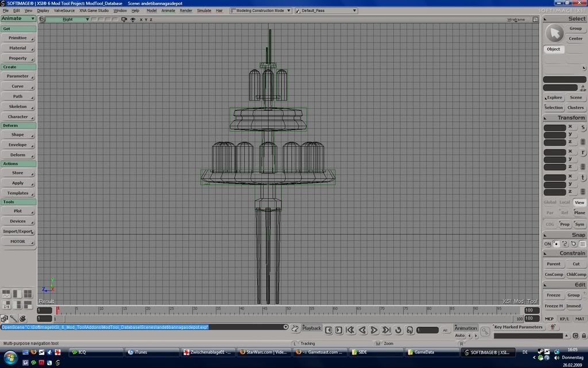Open the XNA Game Studio menu
The width and height of the screenshot is (588, 368).
click(94, 10)
